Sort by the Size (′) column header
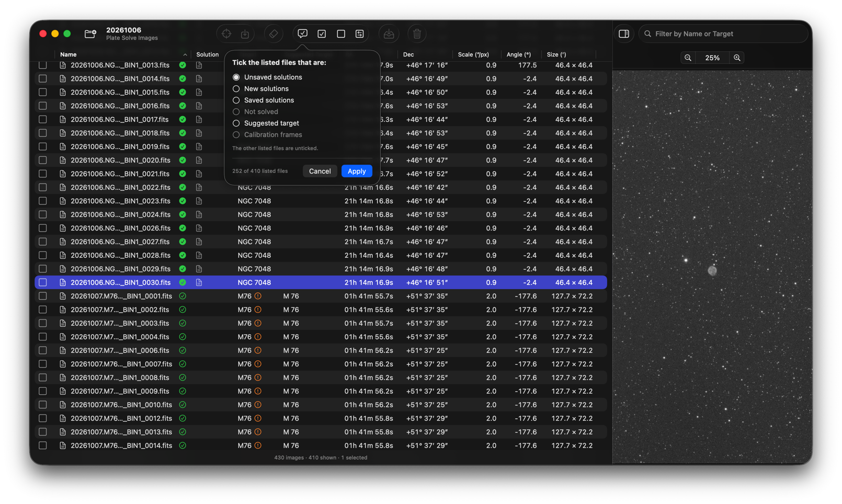Image resolution: width=842 pixels, height=504 pixels. click(556, 54)
